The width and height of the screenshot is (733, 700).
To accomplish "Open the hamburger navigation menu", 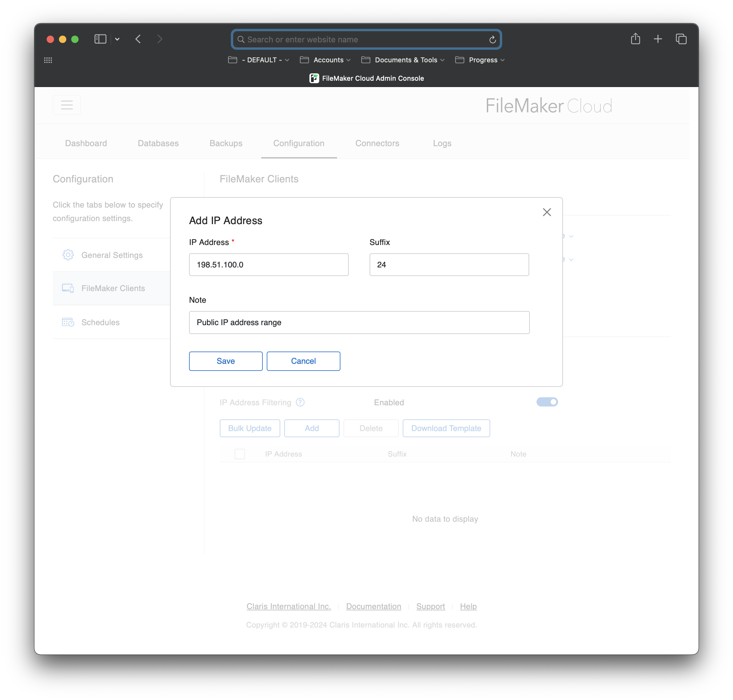I will [67, 105].
